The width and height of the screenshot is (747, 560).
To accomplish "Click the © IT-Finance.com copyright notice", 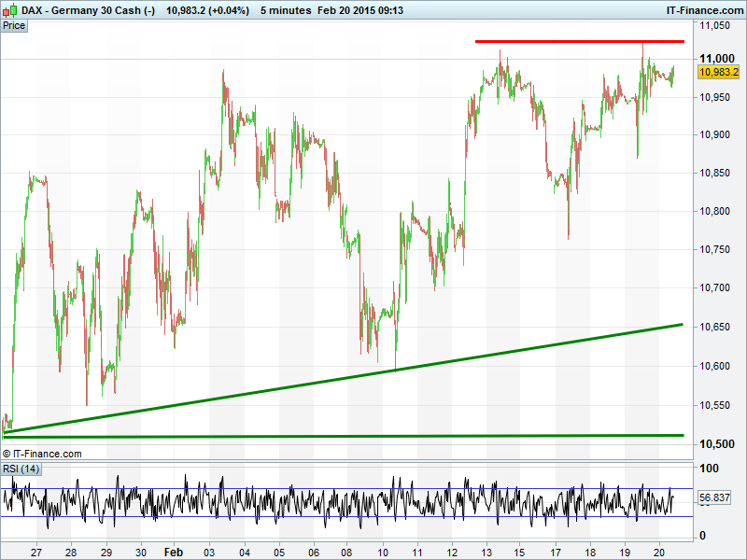I will click(42, 454).
